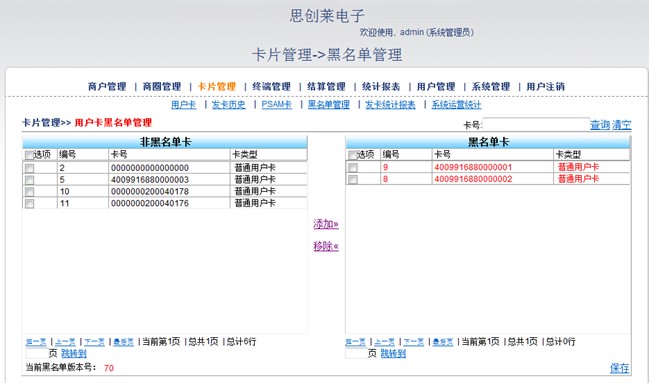The image size is (654, 389).
Task: Click the blacklist version number 70
Action: pyautogui.click(x=109, y=368)
